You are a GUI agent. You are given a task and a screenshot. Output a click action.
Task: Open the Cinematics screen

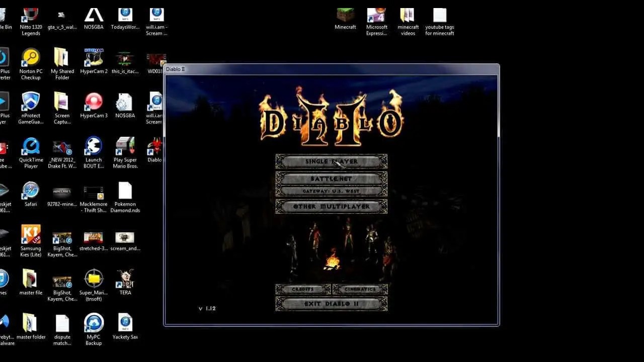pos(360,289)
